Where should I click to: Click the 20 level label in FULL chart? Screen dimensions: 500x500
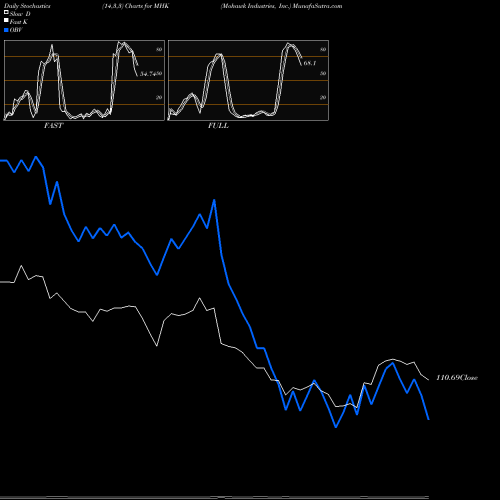coord(323,97)
